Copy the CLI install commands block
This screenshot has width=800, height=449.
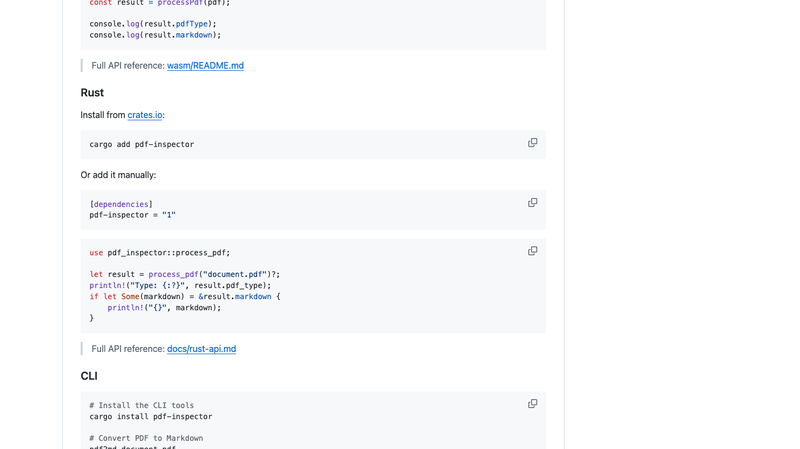(x=532, y=404)
